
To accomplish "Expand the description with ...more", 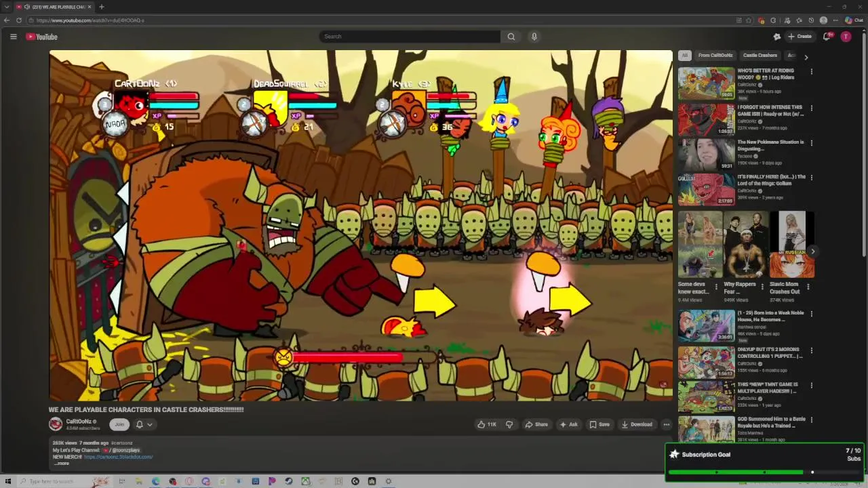I will 62,464.
